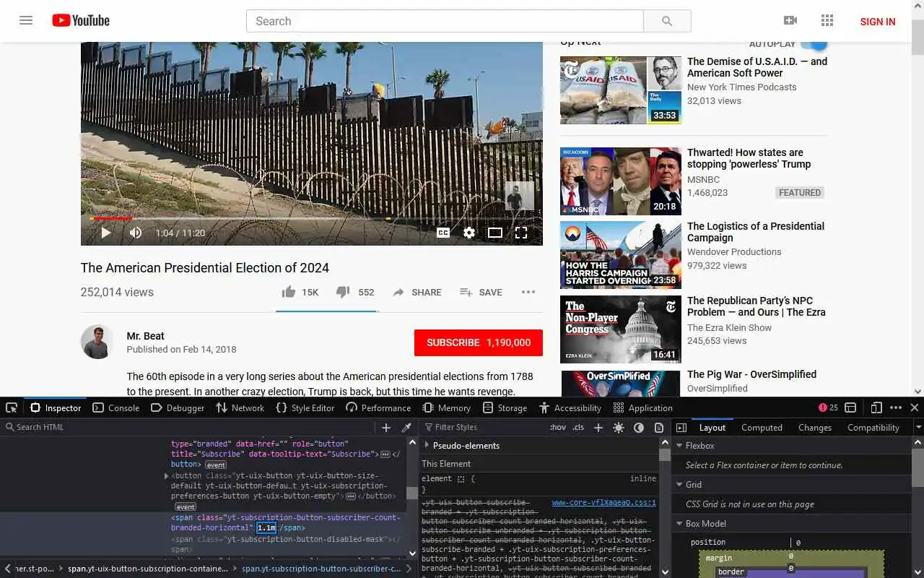Switch to the Computed sidebar tab
The height and width of the screenshot is (578, 924).
tap(762, 427)
